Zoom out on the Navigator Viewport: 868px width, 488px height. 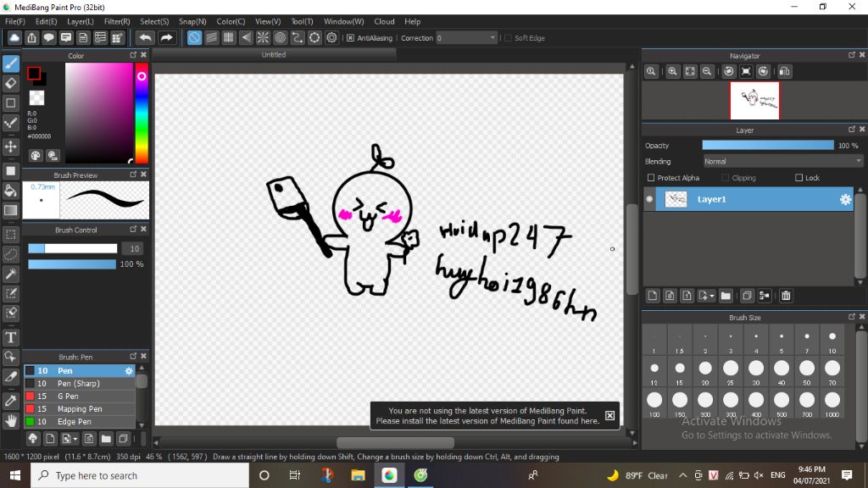[707, 71]
